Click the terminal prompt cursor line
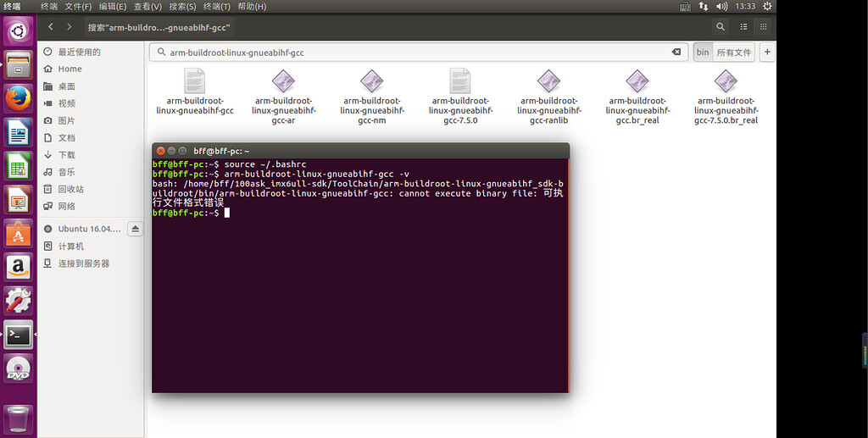 pyautogui.click(x=191, y=213)
